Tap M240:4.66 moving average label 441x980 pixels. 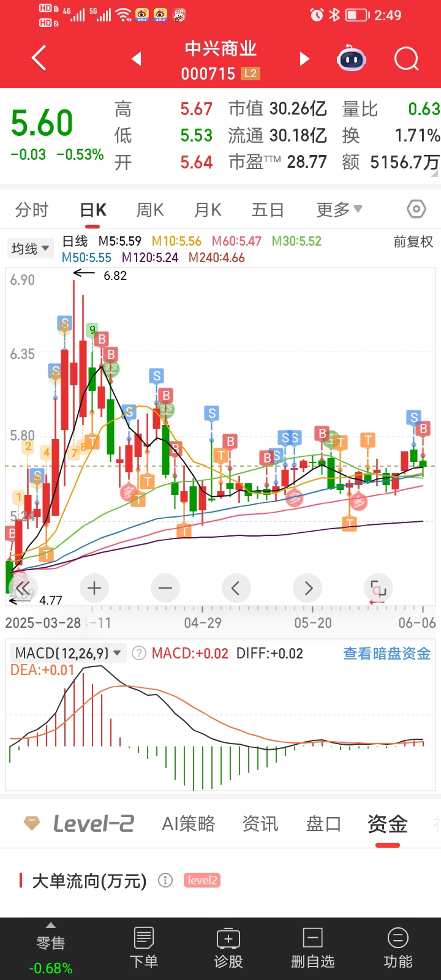217,258
